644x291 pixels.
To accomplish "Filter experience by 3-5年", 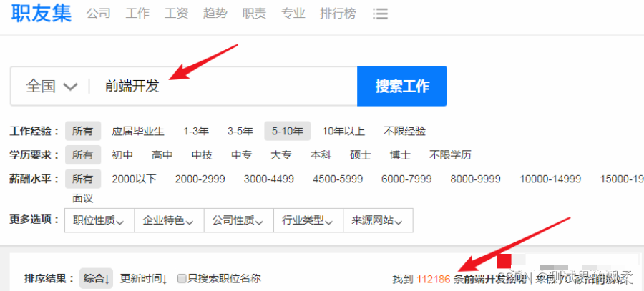I will pyautogui.click(x=240, y=132).
